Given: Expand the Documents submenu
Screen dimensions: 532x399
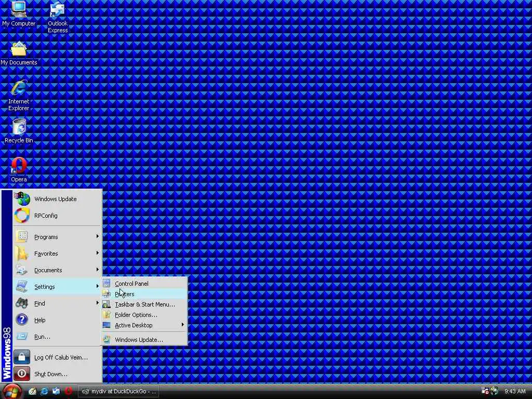Looking at the screenshot, I should (57, 270).
